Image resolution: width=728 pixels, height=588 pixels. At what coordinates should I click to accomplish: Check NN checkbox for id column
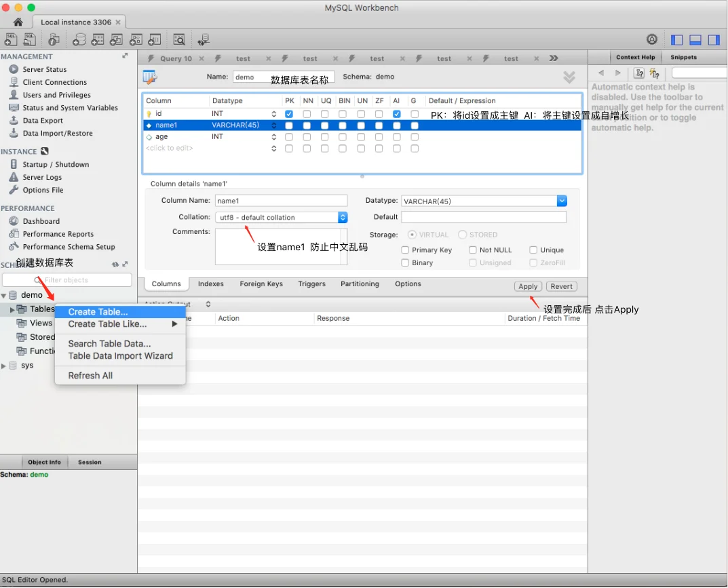[307, 114]
